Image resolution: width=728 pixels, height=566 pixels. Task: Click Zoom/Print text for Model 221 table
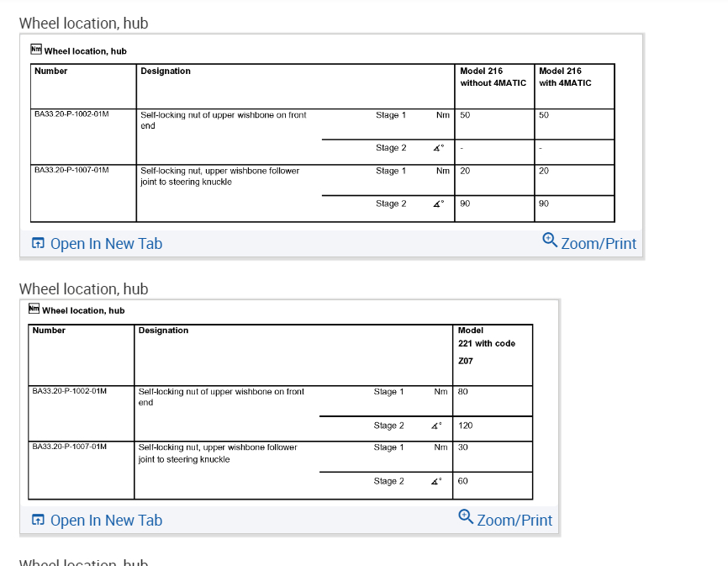[x=514, y=521]
